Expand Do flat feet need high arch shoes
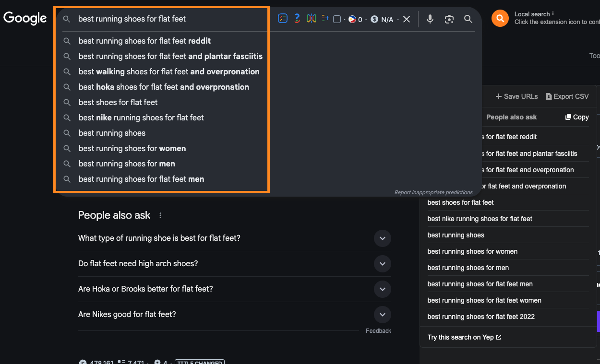Image resolution: width=600 pixels, height=364 pixels. click(235, 264)
